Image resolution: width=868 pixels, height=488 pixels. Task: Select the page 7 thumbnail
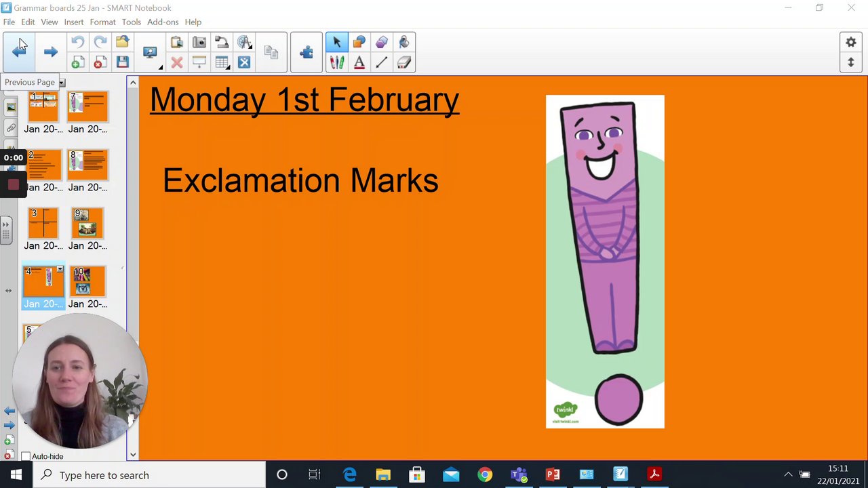pyautogui.click(x=87, y=107)
